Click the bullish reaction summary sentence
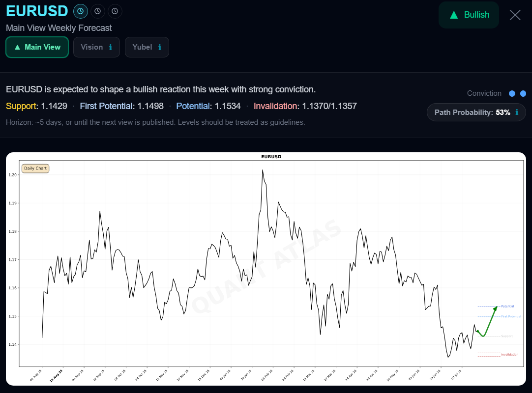532x393 pixels. (160, 89)
